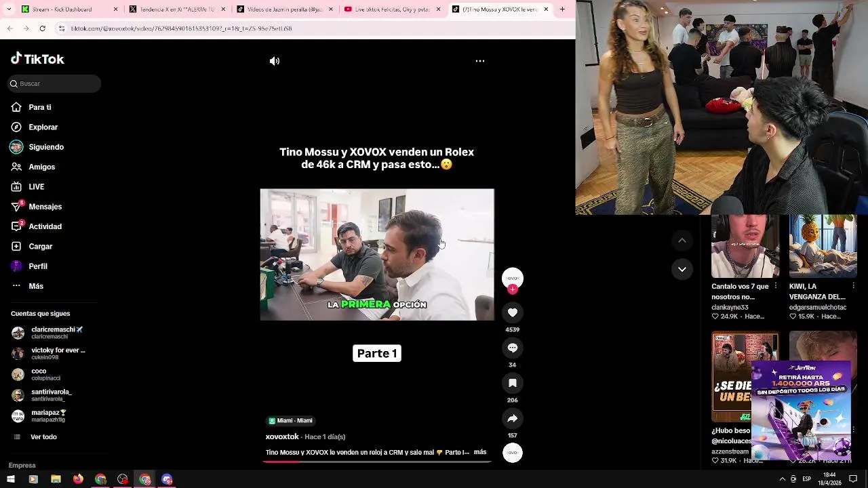868x488 pixels.
Task: Go to the LIVE section
Action: pyautogui.click(x=36, y=187)
